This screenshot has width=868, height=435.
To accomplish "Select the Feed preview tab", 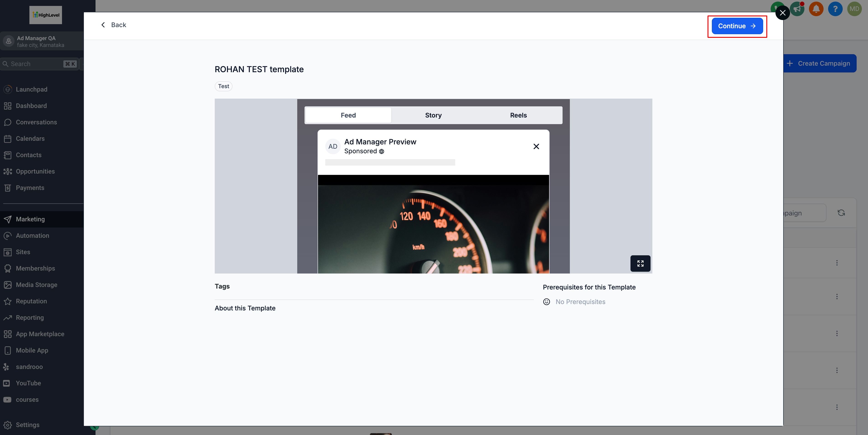I will pos(348,115).
